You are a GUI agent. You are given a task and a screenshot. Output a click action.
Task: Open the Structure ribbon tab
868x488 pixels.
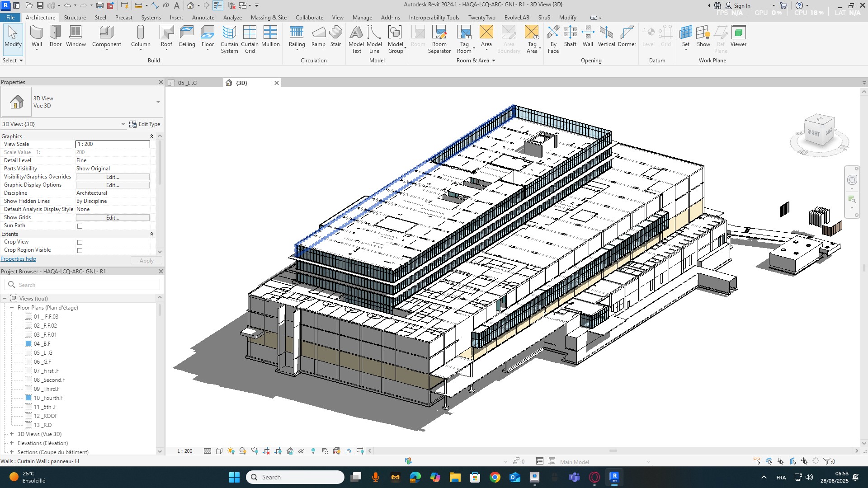75,18
